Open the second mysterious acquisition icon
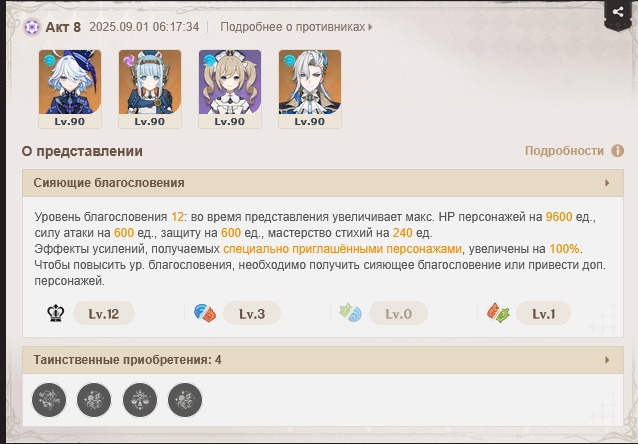The height and width of the screenshot is (444, 638). click(94, 400)
